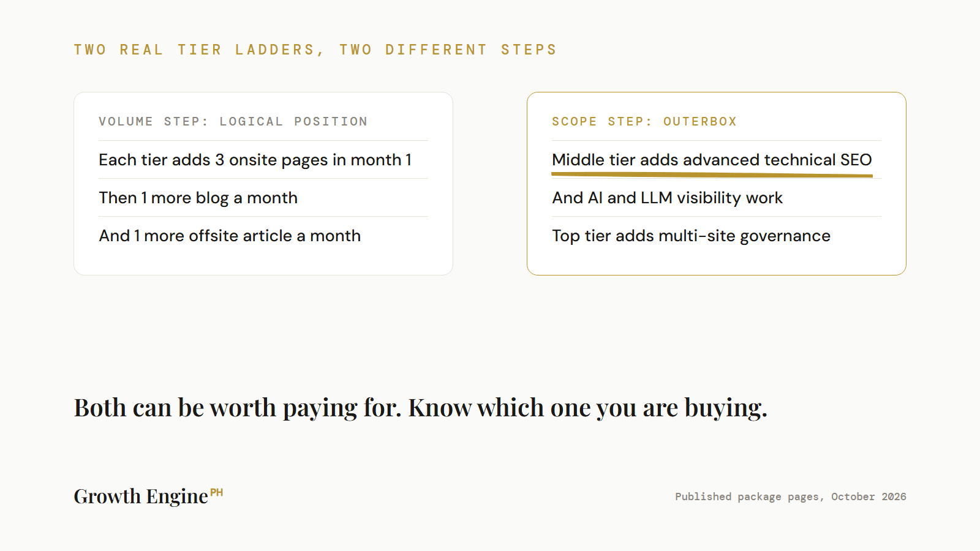The width and height of the screenshot is (980, 551).
Task: Click 'Middle tier adds advanced technical SEO'
Action: click(x=712, y=160)
